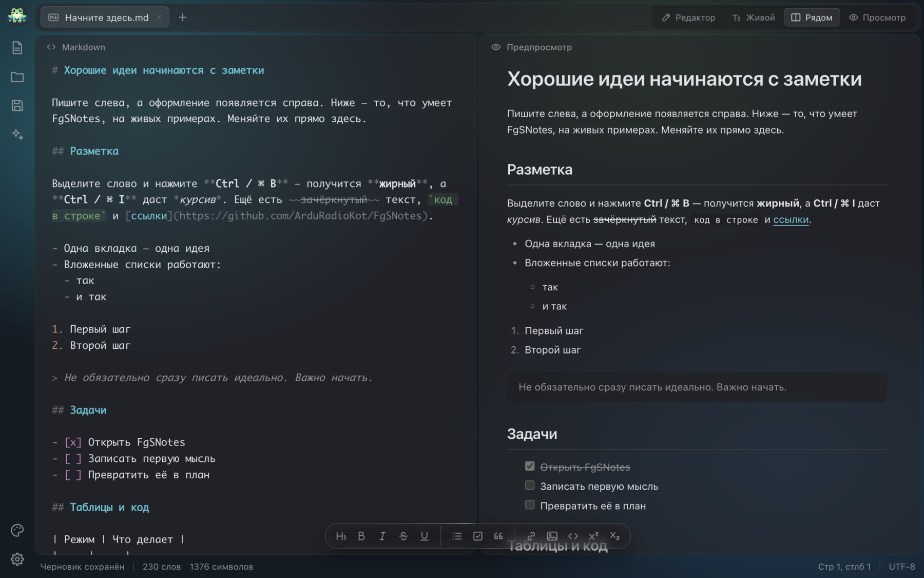The height and width of the screenshot is (578, 924).
Task: Click the Стр 1, стлб 1 status entry
Action: coord(844,567)
